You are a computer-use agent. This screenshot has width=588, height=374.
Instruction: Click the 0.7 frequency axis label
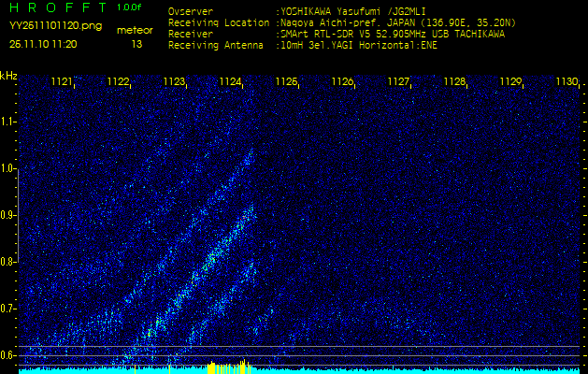[7, 309]
